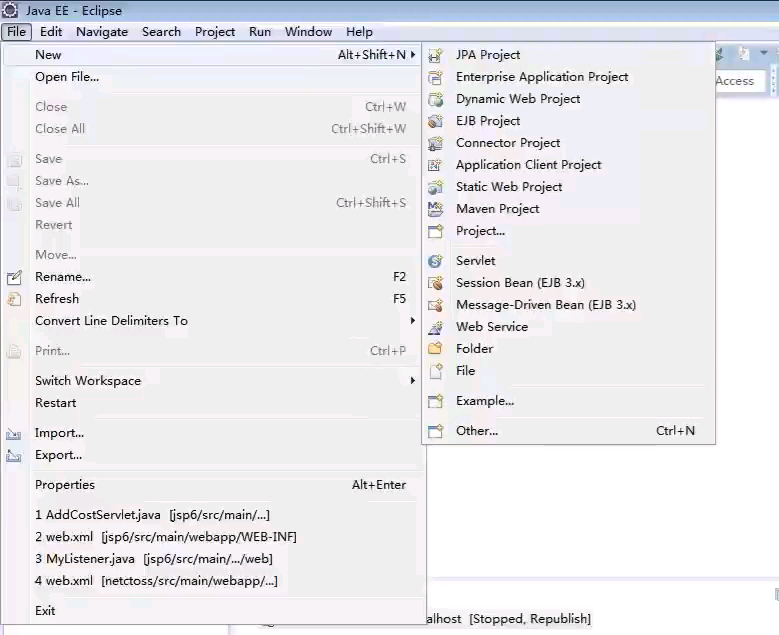Click the server status text Stopped, Republish
The image size is (779, 635).
point(530,619)
